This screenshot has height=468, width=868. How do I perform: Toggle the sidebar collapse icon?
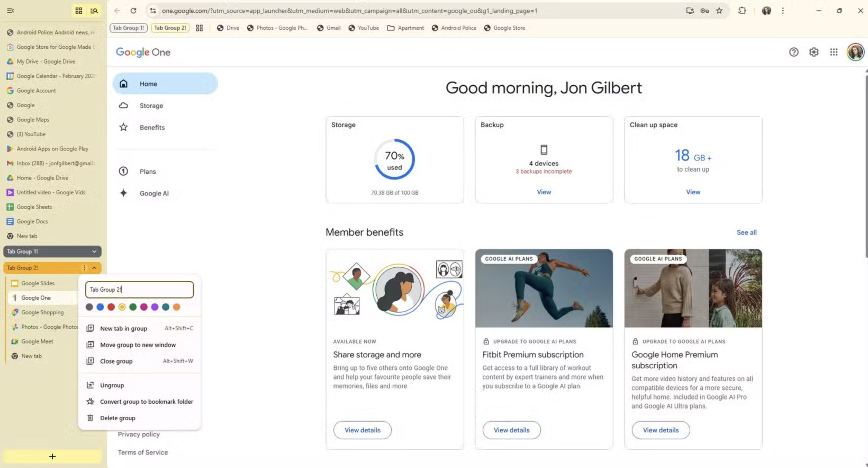pyautogui.click(x=10, y=10)
